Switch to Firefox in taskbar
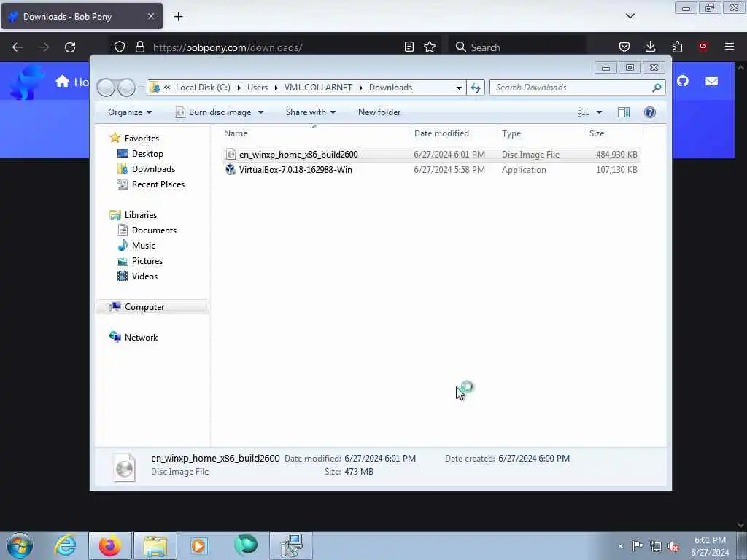Image resolution: width=747 pixels, height=560 pixels. 110,545
